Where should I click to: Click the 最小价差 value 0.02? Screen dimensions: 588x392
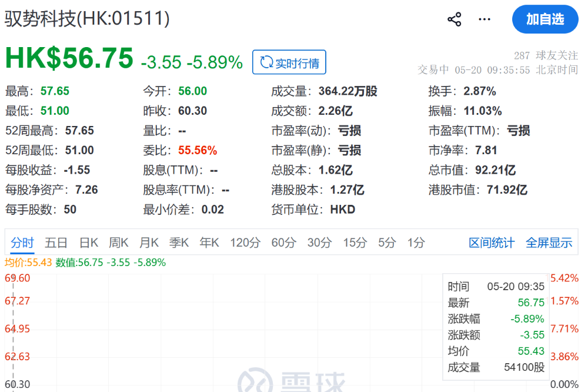click(x=213, y=210)
